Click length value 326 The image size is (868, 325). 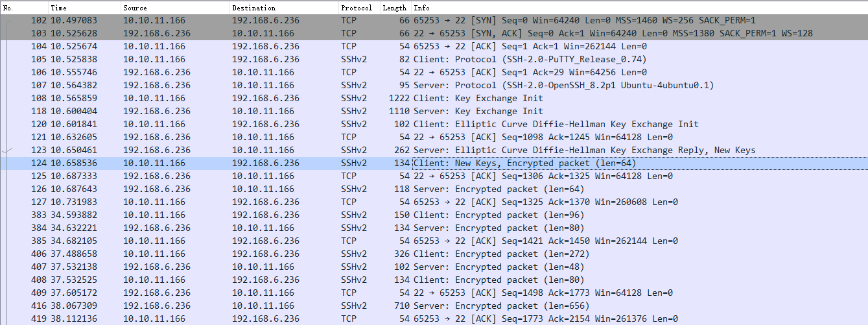pyautogui.click(x=401, y=254)
